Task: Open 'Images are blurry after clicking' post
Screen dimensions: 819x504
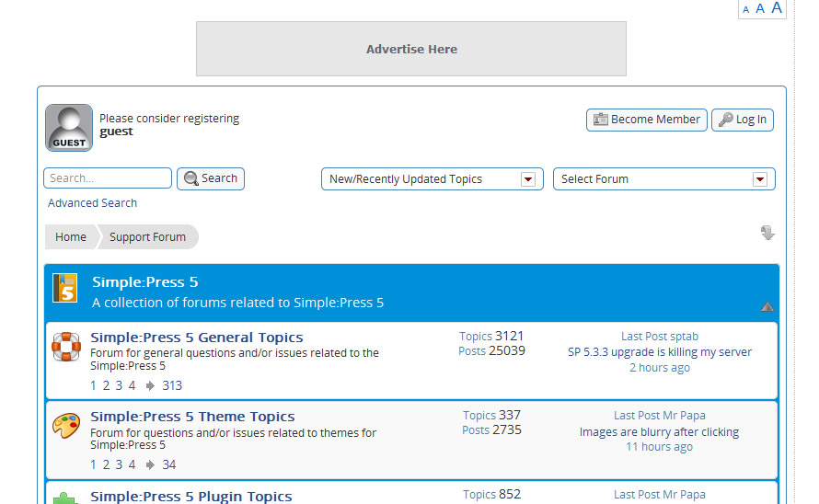Action: pos(659,432)
